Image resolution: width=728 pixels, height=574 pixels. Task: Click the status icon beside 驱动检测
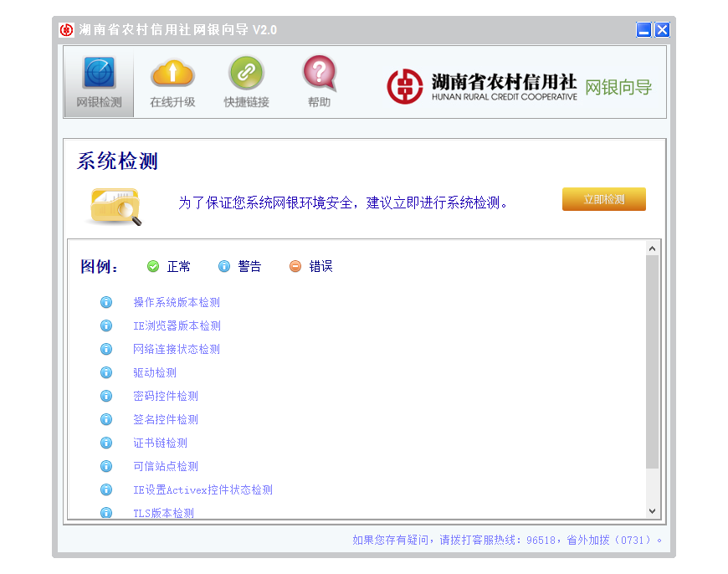106,372
